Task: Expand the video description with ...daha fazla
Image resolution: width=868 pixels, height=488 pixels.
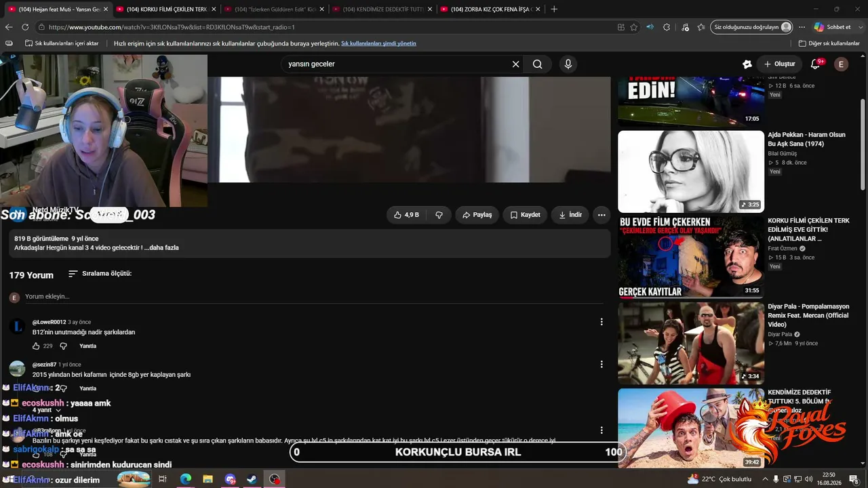Action: 161,248
